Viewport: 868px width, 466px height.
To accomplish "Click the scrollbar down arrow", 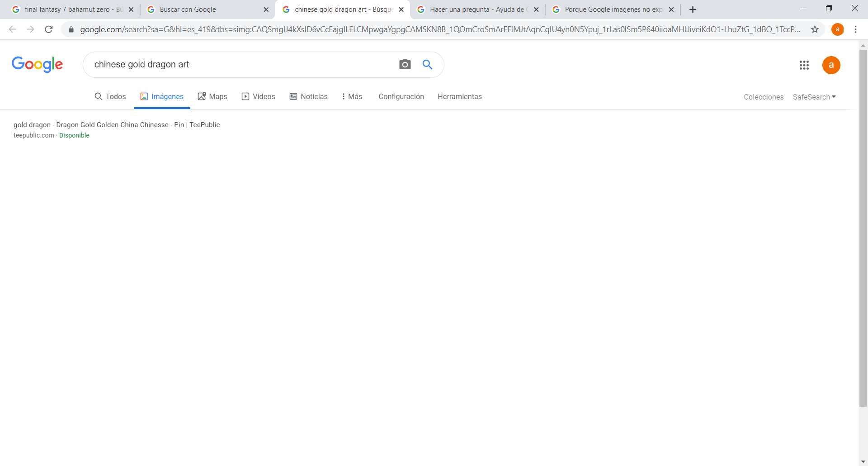I will point(863,461).
